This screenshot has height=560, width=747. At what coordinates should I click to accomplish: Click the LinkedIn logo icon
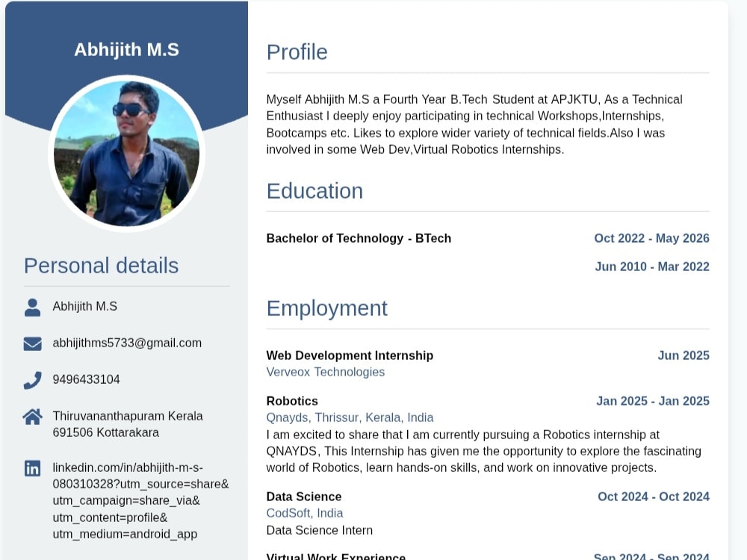tap(32, 468)
